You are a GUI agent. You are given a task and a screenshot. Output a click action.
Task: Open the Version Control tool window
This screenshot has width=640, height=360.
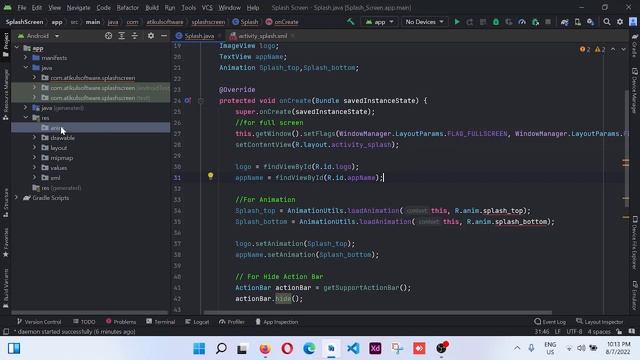click(x=39, y=322)
